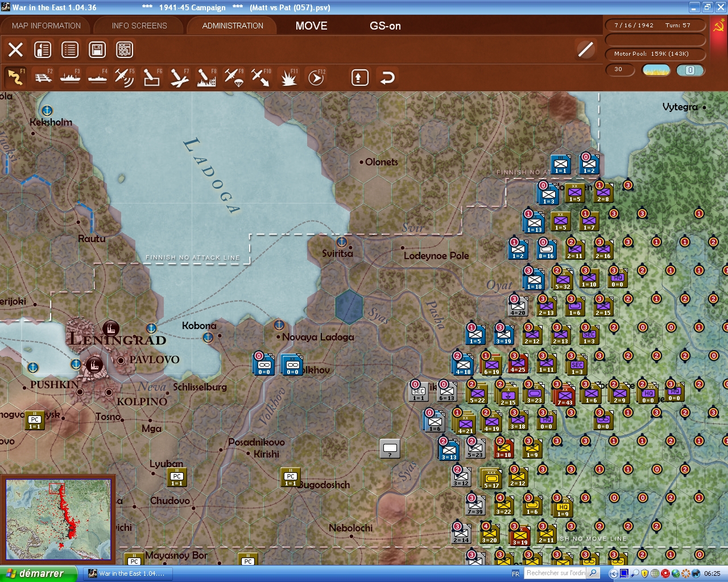Click the Schlisselburg town label
Screen dimensions: 728x582
point(200,387)
